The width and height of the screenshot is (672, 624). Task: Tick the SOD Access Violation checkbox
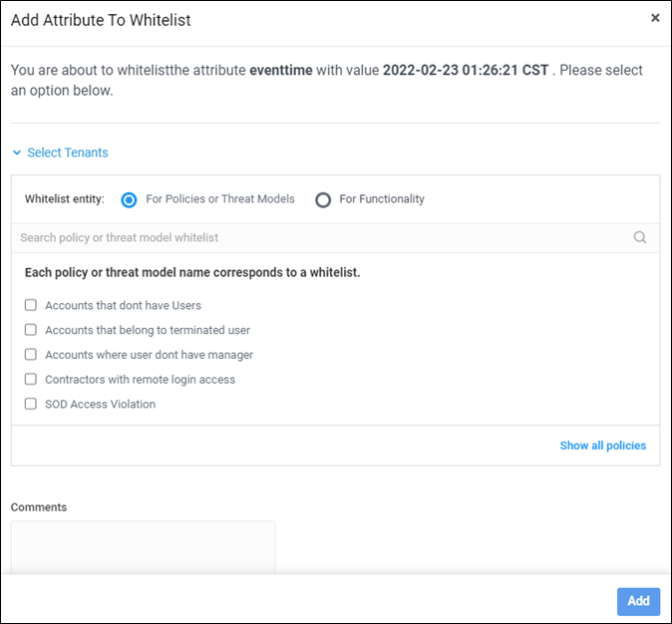tap(31, 404)
